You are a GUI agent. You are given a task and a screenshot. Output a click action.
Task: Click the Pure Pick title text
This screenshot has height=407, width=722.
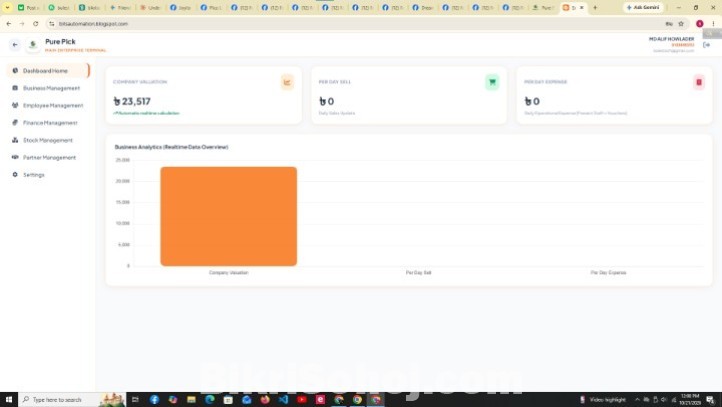[x=60, y=41]
